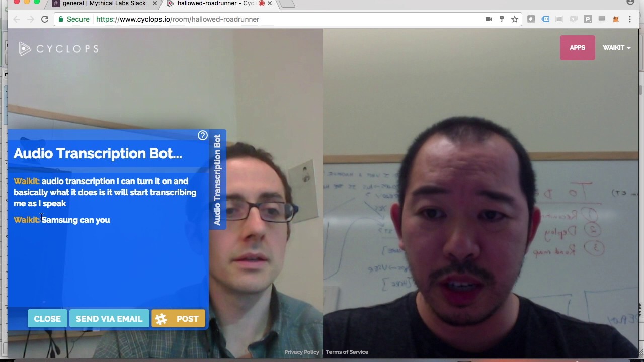Click the transcript starting 'audio transcription I can'

pos(105,192)
